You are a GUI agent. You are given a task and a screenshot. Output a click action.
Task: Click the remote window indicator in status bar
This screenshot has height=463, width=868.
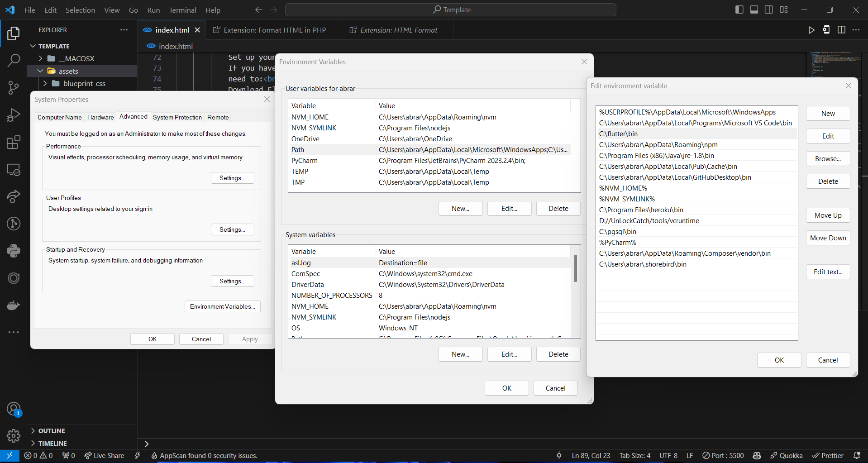click(x=10, y=455)
